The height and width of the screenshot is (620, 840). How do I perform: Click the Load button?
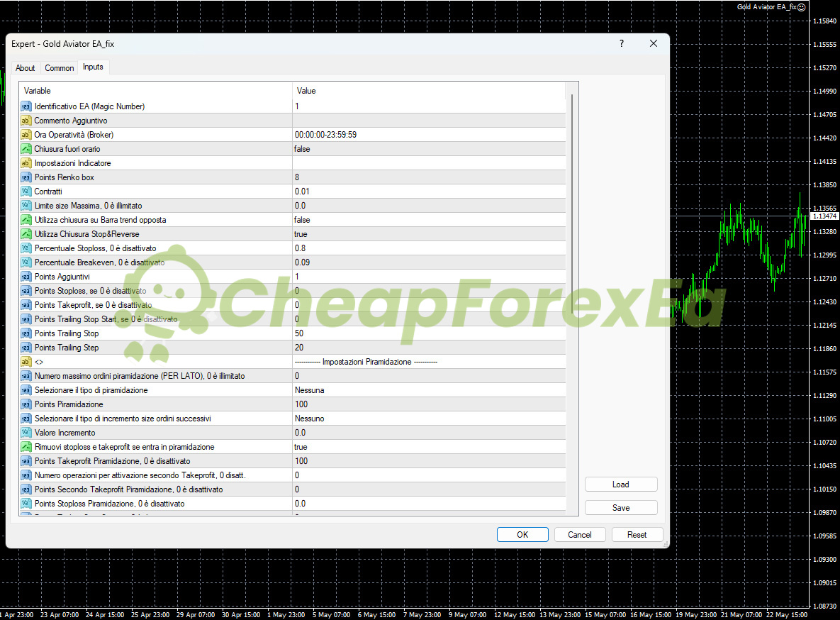point(621,485)
